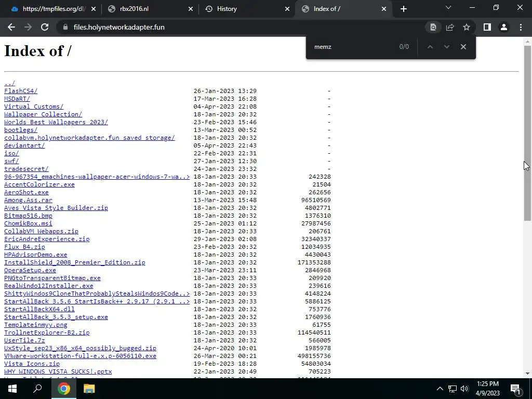Open network status tray icon
This screenshot has width=532, height=399.
point(453,389)
